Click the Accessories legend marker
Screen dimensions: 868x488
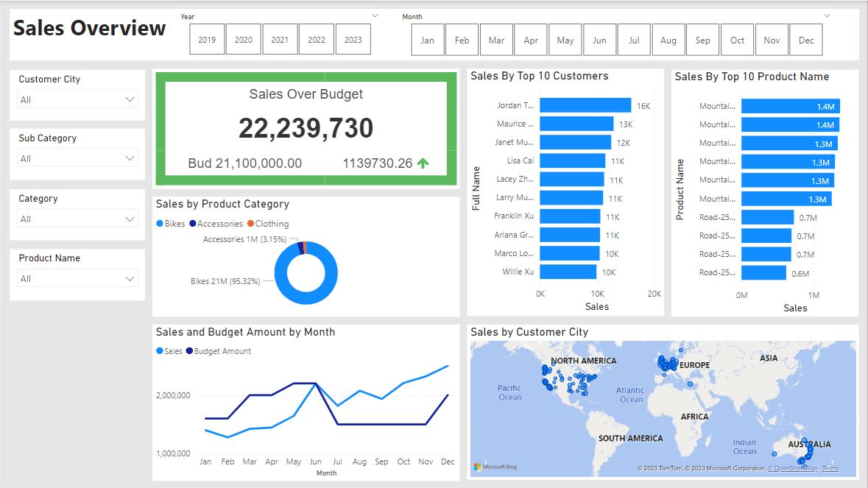(x=193, y=224)
